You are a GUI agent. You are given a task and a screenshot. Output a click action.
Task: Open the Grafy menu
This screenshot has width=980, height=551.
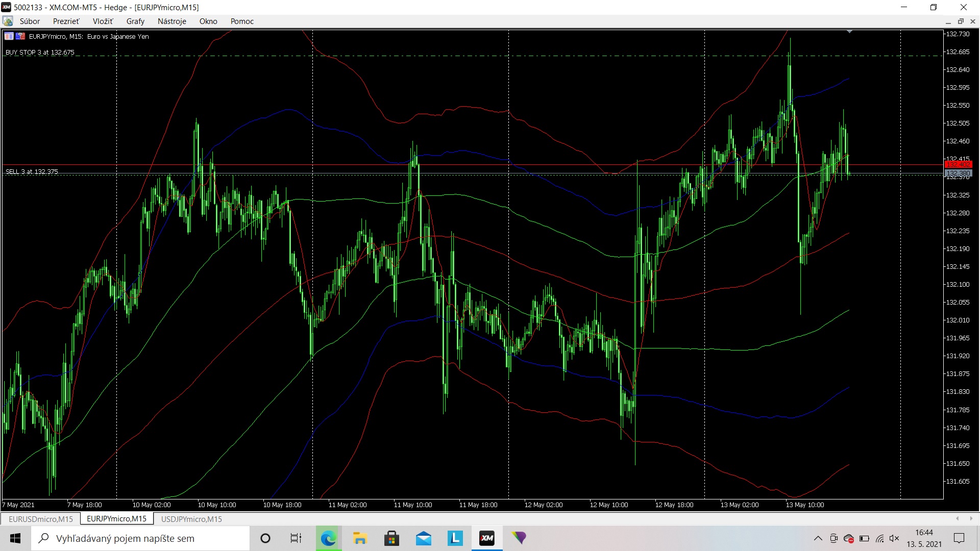pos(135,21)
